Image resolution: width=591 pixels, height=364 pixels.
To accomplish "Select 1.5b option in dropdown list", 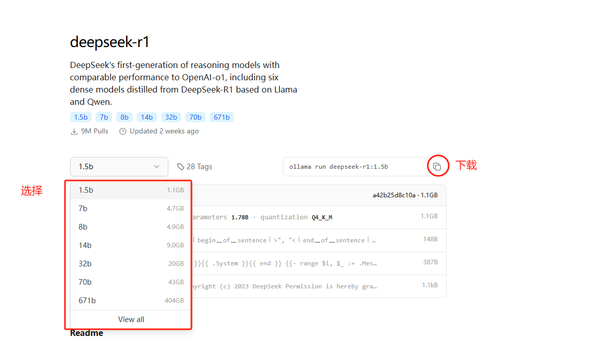I will [131, 190].
